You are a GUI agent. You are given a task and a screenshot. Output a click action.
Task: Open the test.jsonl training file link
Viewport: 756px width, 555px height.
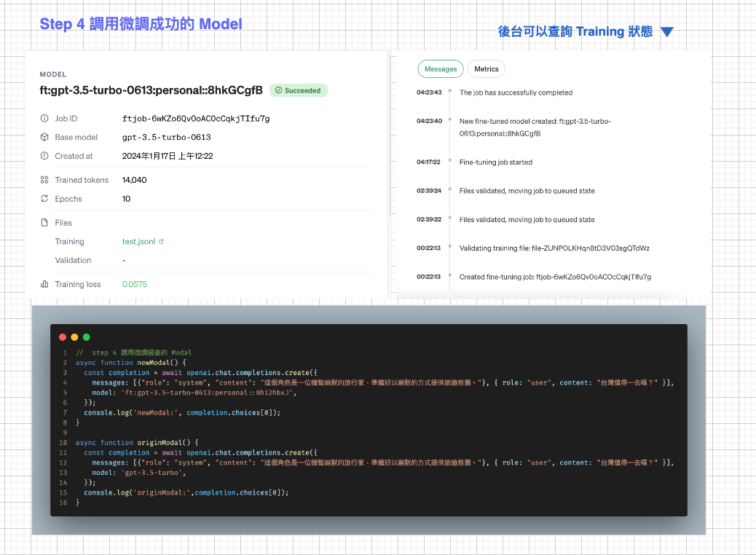pyautogui.click(x=138, y=242)
